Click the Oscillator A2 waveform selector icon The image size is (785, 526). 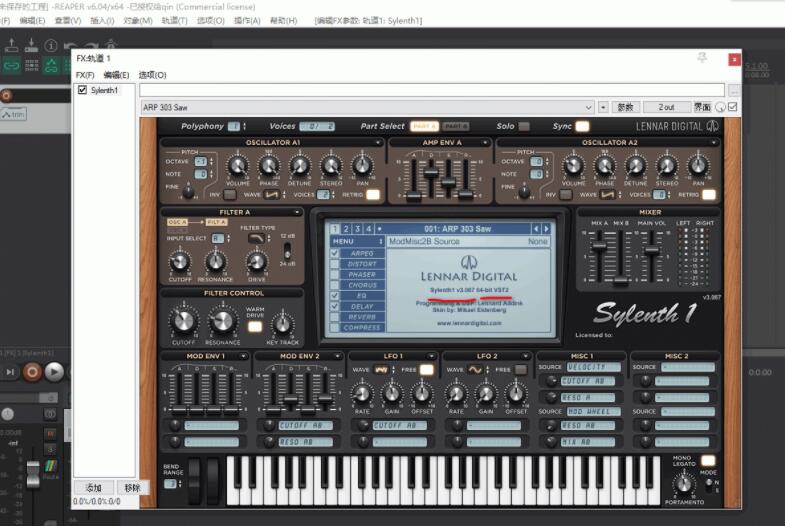click(608, 195)
